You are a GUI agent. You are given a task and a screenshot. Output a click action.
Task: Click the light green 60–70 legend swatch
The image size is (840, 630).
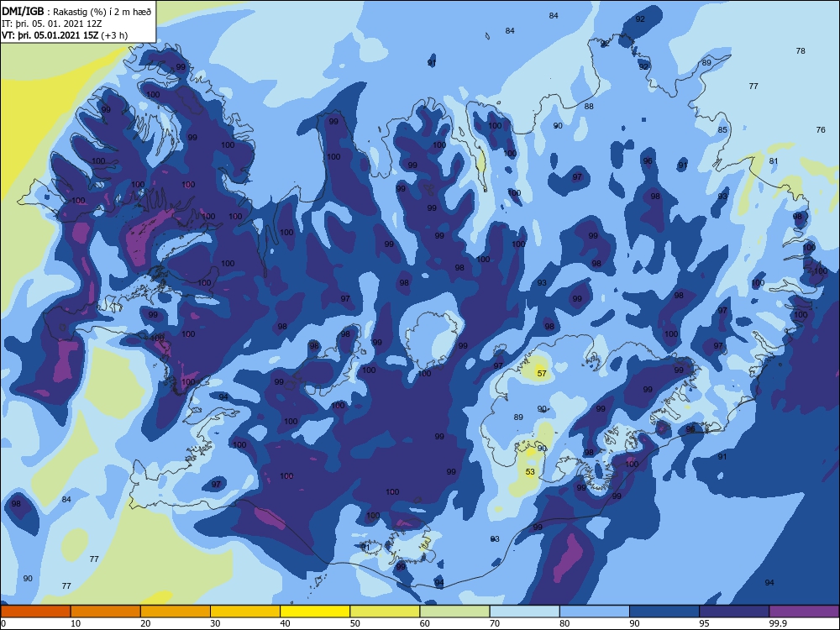[454, 612]
